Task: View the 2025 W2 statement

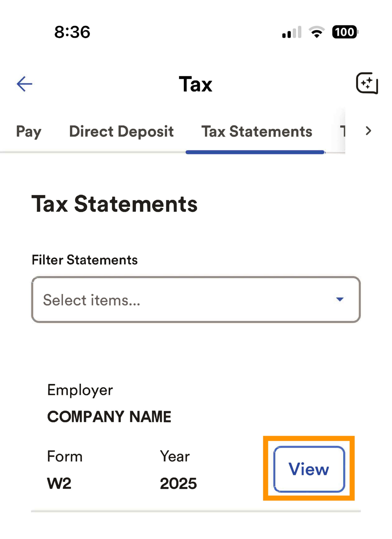Action: click(309, 469)
